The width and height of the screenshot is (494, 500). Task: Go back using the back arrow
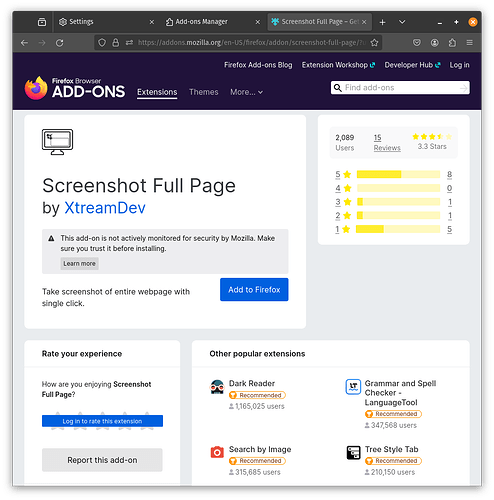[24, 43]
